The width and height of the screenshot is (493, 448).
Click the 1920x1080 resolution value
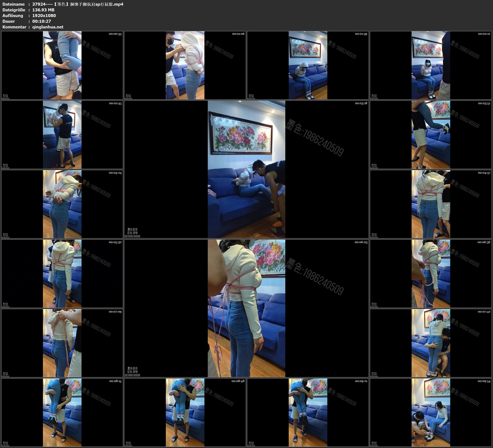click(x=44, y=15)
